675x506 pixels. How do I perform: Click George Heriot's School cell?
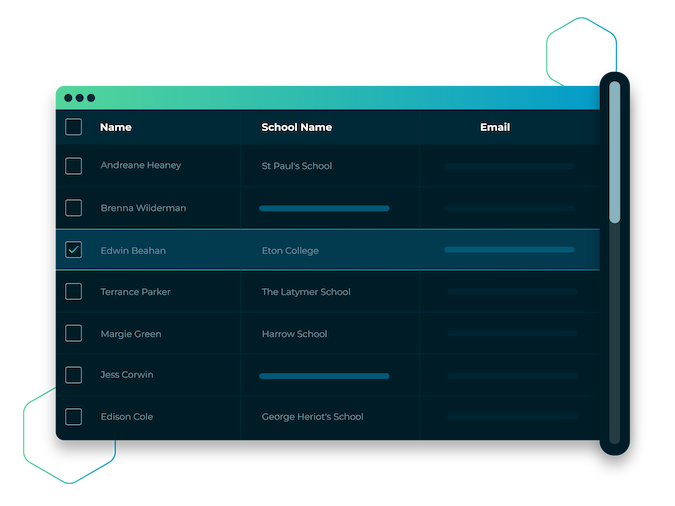(x=313, y=417)
